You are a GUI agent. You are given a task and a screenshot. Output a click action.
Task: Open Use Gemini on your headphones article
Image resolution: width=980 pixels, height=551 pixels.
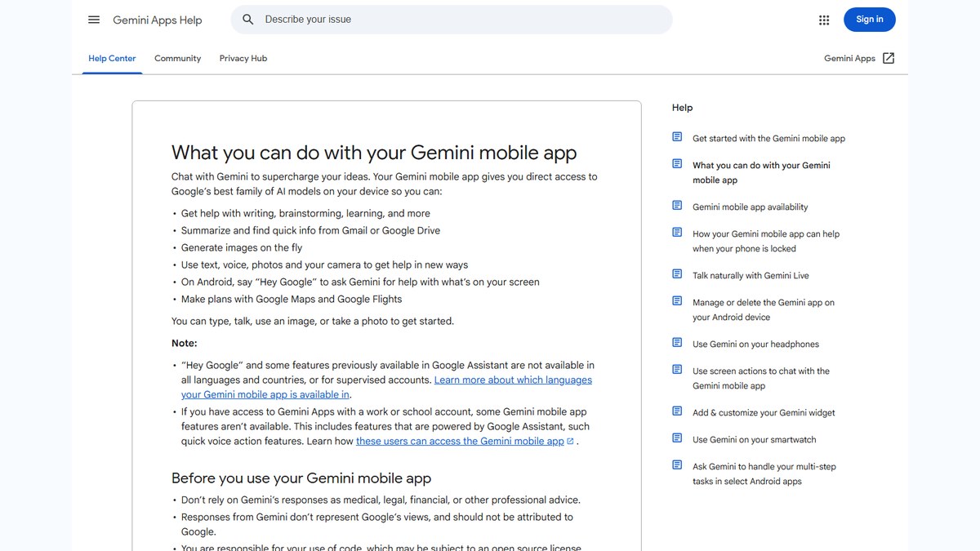tap(755, 344)
